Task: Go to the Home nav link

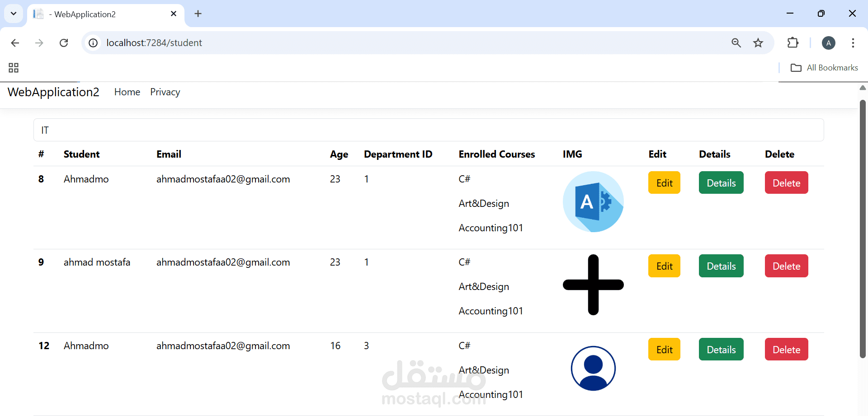Action: pos(127,92)
